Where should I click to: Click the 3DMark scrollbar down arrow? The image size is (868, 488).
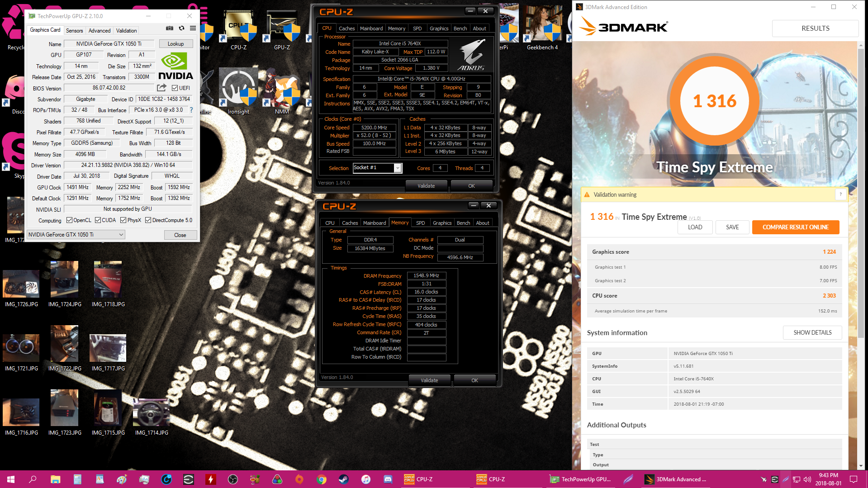(861, 466)
